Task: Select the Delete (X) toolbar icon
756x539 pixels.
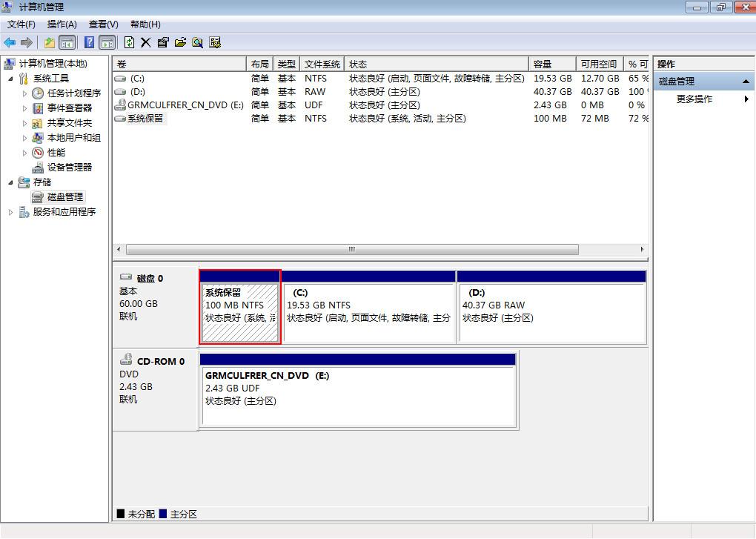Action: point(145,42)
